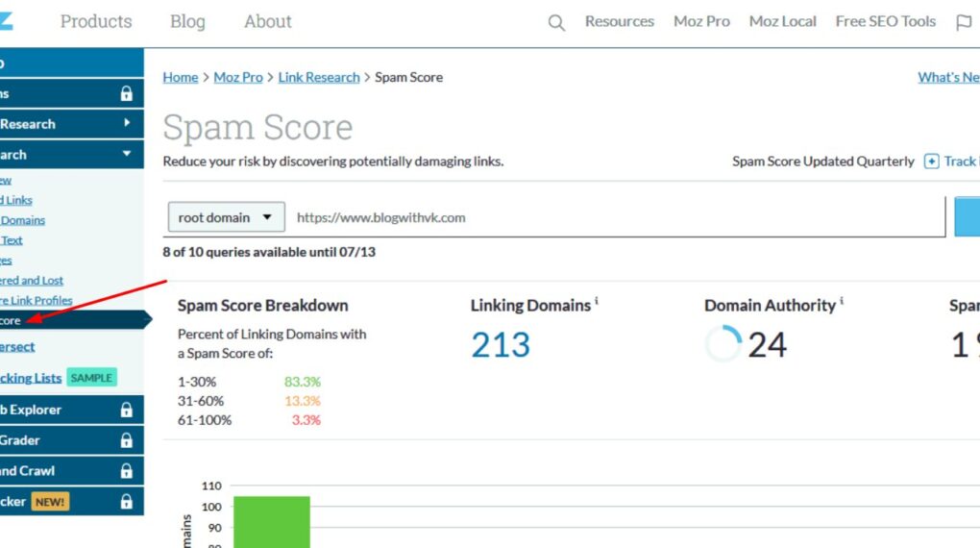Click the red 3.3% percentage

point(306,420)
